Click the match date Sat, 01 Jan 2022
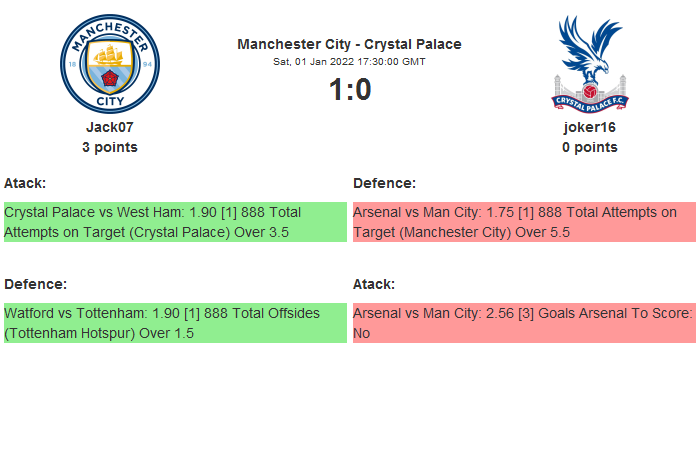700x460 pixels. point(349,62)
